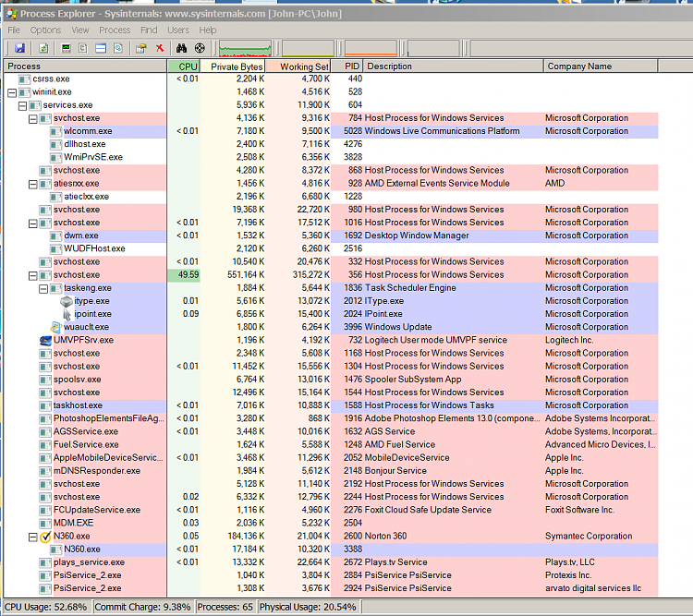
Task: Collapse the wininit.exe tree node
Action: [x=12, y=92]
